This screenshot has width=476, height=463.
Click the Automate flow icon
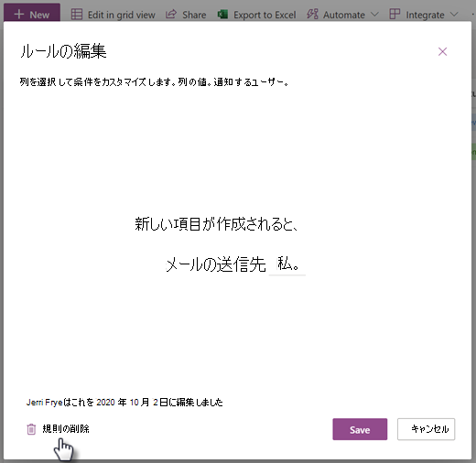pos(312,14)
